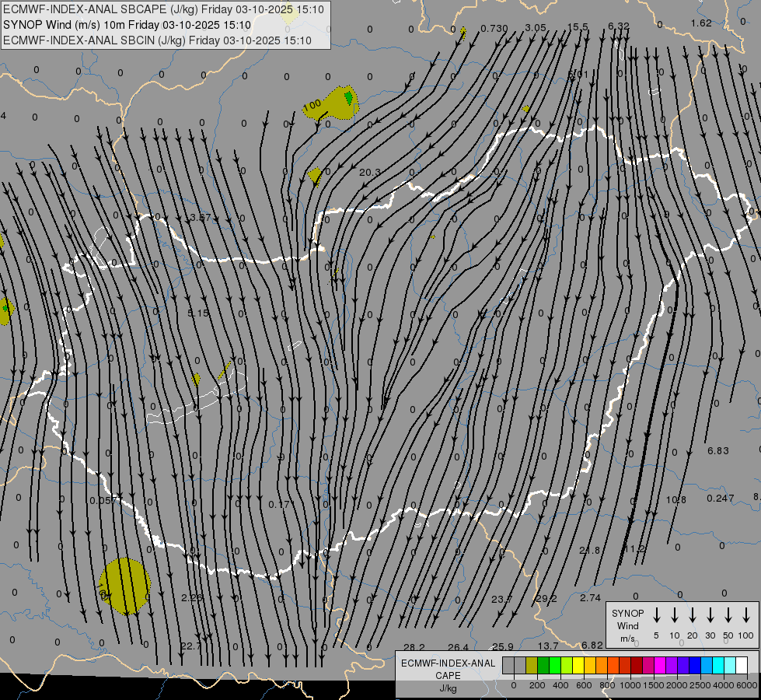The height and width of the screenshot is (700, 761).
Task: Select the olive 200 J/kg CAPE swatch
Action: tap(532, 665)
